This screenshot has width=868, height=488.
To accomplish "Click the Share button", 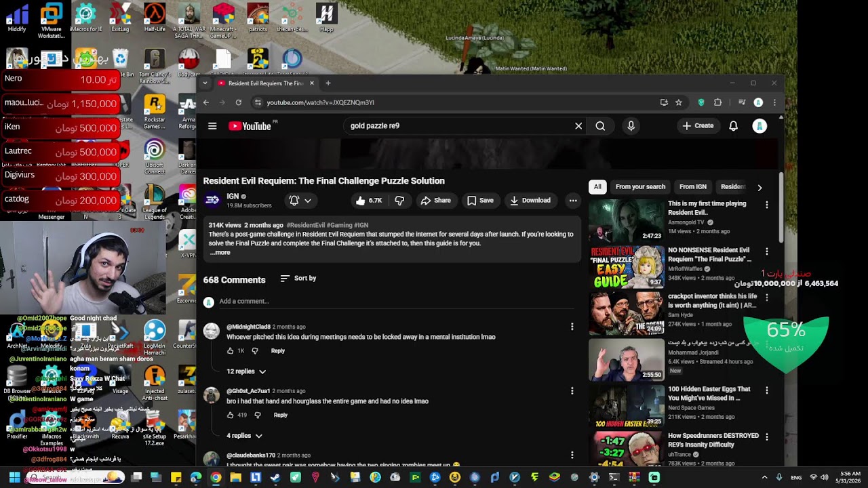I will (x=435, y=201).
